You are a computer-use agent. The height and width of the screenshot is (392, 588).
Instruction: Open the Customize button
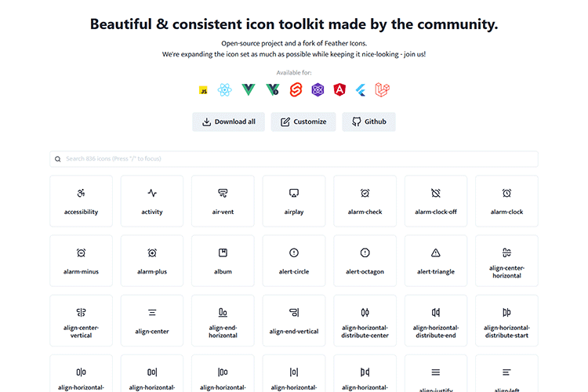303,122
